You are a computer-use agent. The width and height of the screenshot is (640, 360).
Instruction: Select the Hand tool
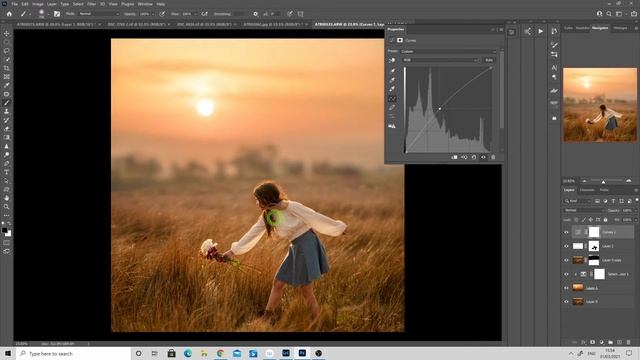(7, 198)
